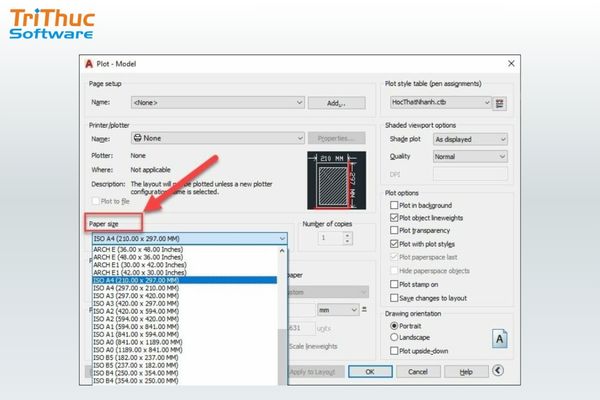
Task: Click the AutoCAD logo in the title bar
Action: 89,64
